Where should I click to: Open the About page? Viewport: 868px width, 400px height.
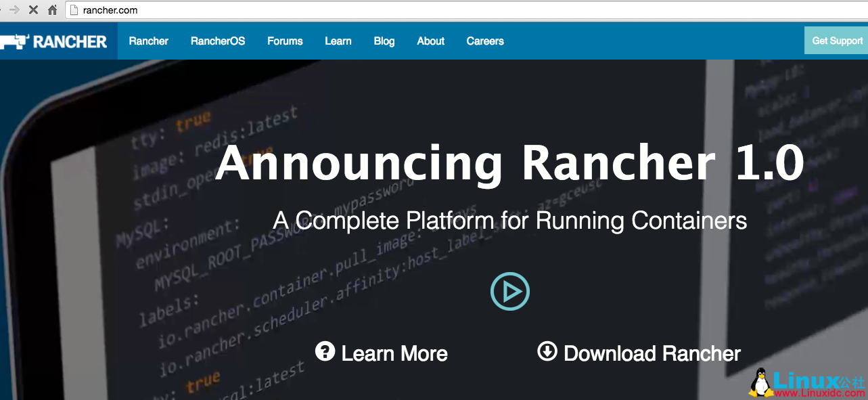[x=430, y=41]
